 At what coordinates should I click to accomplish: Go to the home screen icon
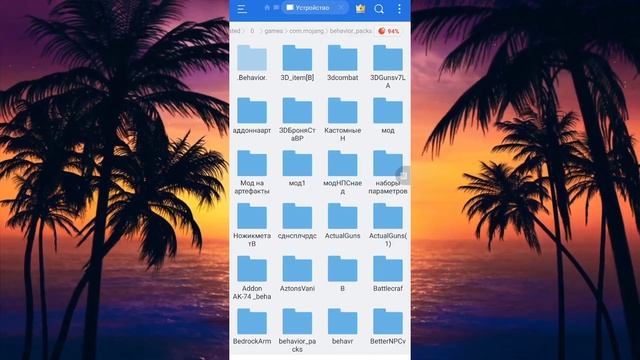point(267,7)
